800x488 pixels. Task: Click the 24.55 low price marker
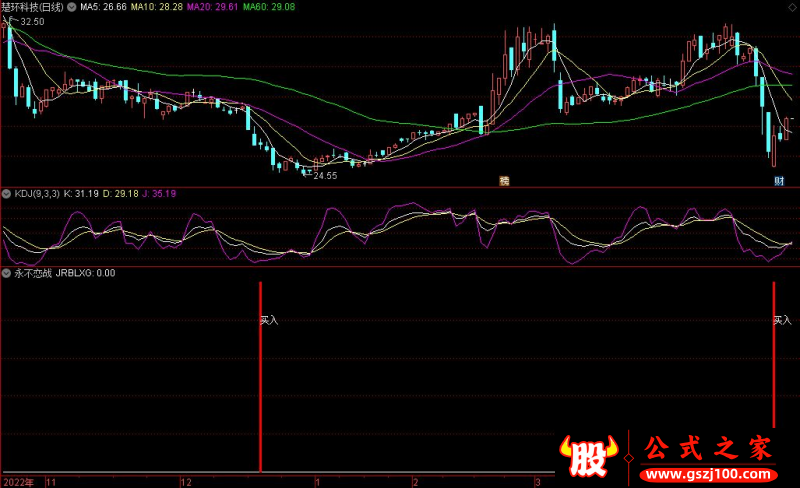pyautogui.click(x=324, y=176)
